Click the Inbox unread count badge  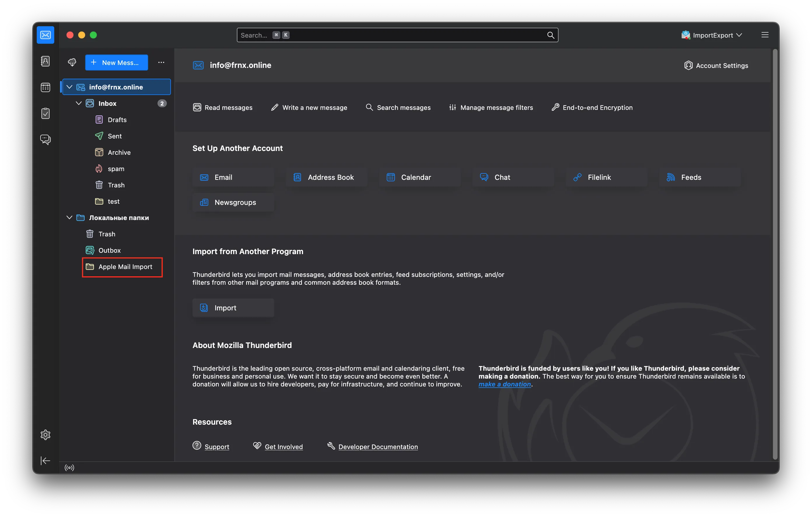pos(162,103)
